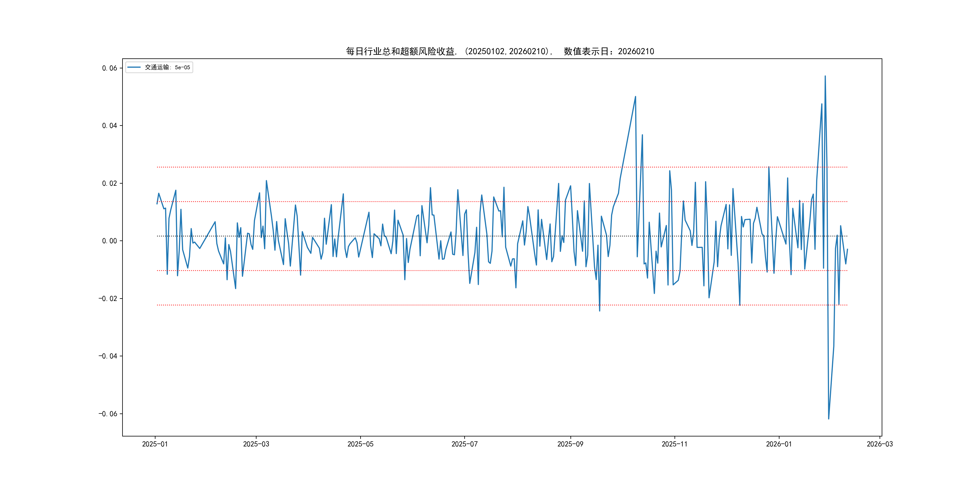
Task: Click the 2026-03 x-axis label
Action: 880,444
